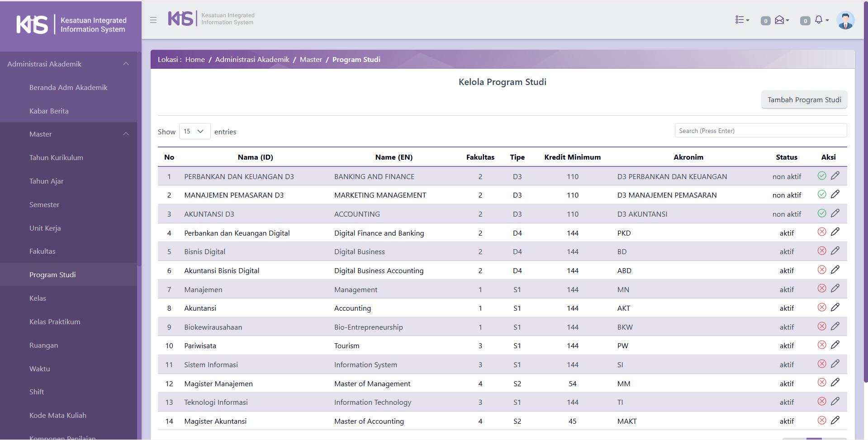Click the Tambah Program Studi button
The width and height of the screenshot is (868, 440).
pos(804,99)
